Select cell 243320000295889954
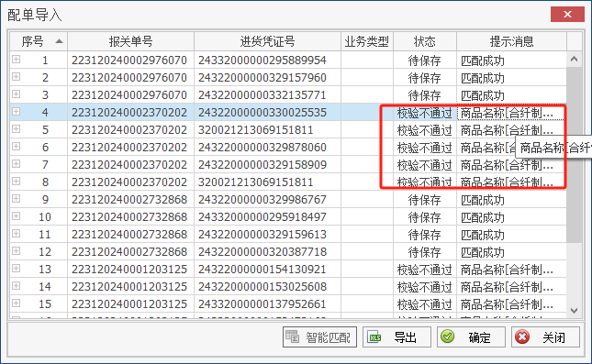 pos(267,61)
